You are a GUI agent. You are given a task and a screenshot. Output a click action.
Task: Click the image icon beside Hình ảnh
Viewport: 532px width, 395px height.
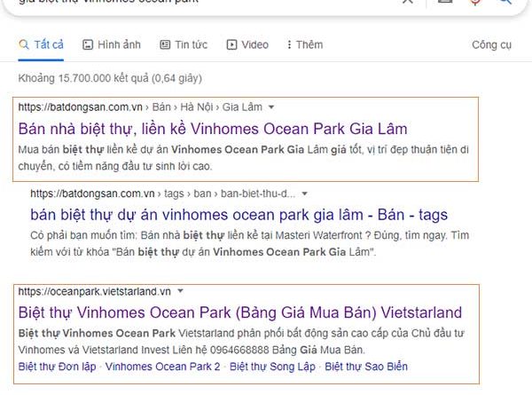pos(88,44)
